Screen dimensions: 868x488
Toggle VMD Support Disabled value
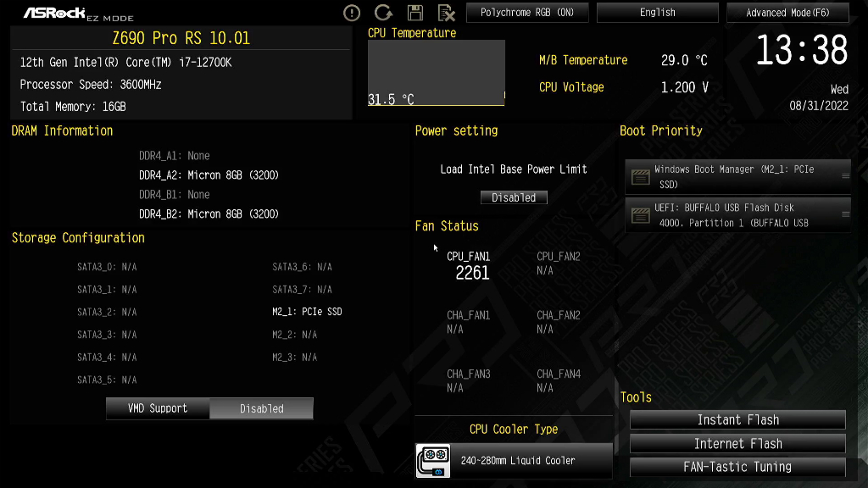[x=261, y=409]
